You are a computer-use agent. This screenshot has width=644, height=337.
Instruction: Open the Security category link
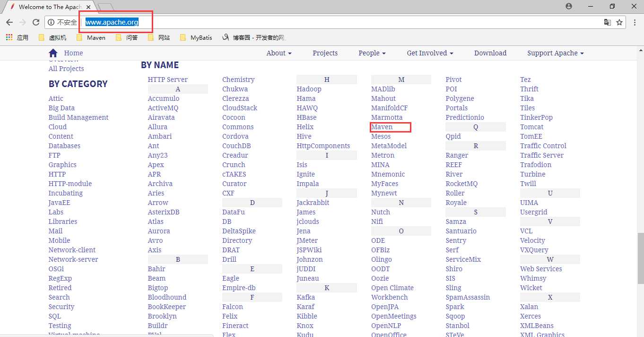(61, 307)
